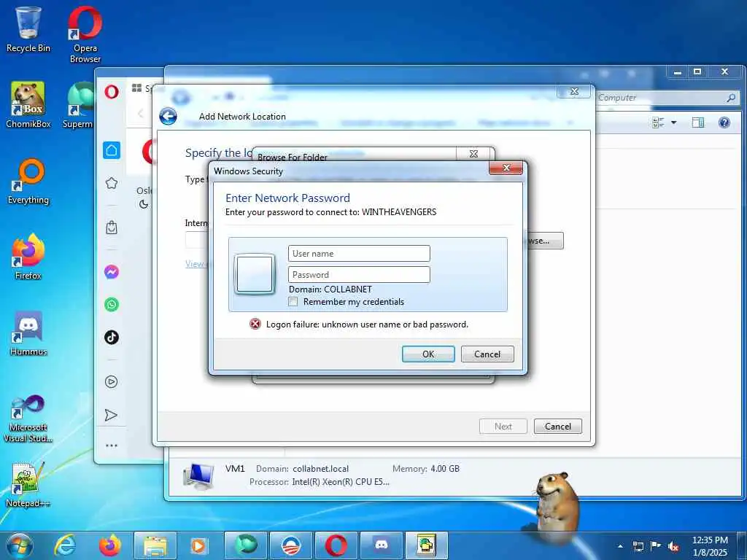The image size is (747, 560).
Task: Click the muted volume tray icon
Action: [673, 546]
